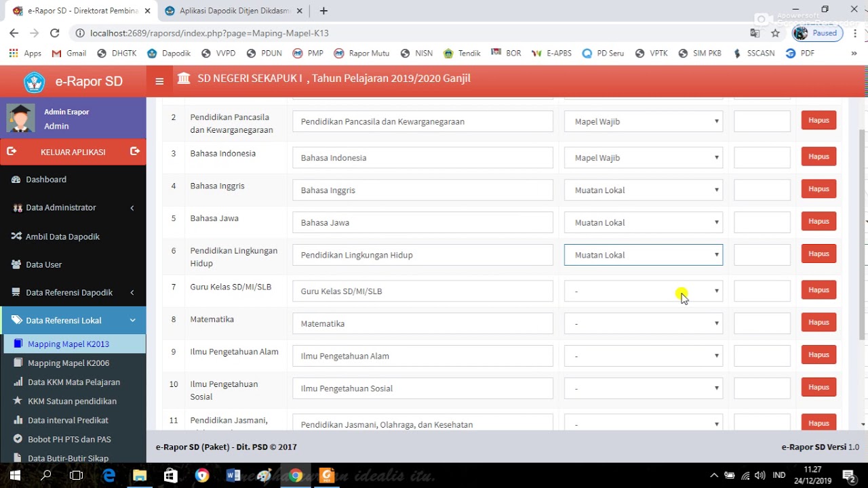
Task: Open the Google Chrome taskbar icon
Action: click(x=295, y=475)
